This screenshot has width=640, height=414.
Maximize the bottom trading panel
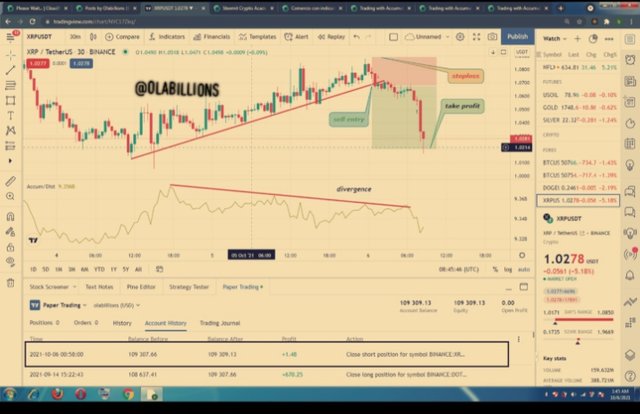[524, 287]
